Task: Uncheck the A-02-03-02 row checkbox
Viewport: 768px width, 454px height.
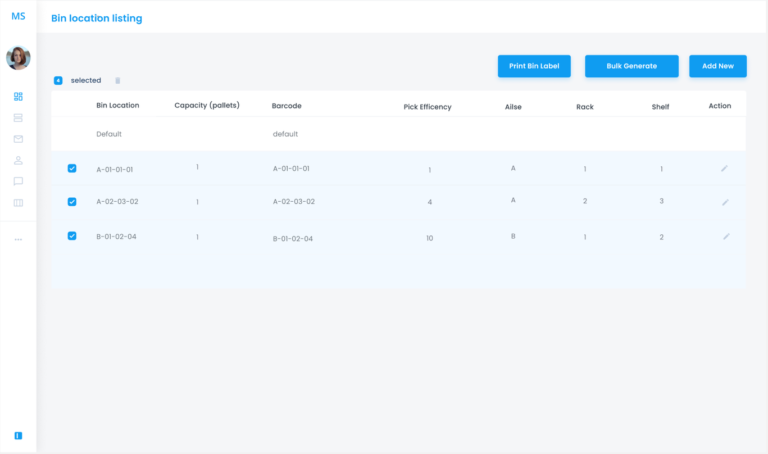Action: point(72,201)
